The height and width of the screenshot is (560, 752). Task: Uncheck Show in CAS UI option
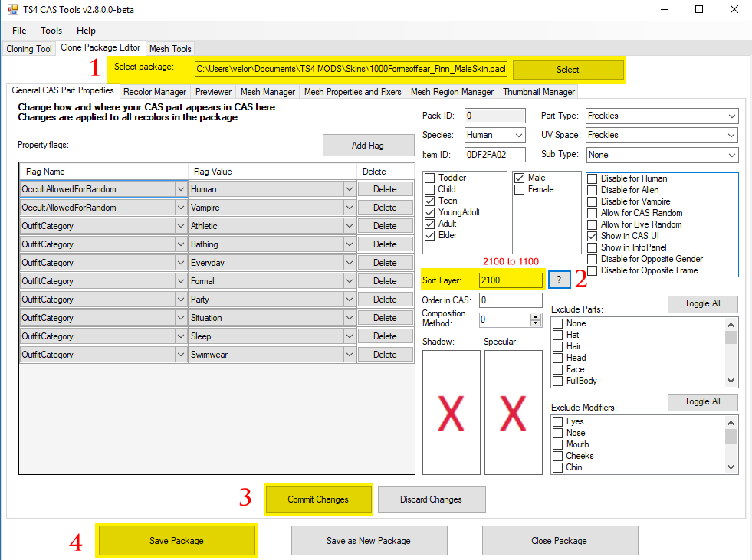[x=593, y=237]
